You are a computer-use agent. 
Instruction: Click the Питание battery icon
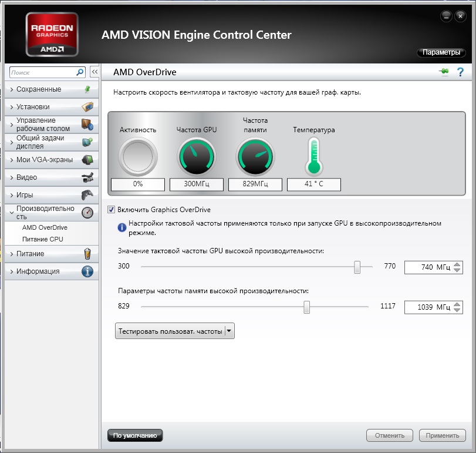pos(87,253)
